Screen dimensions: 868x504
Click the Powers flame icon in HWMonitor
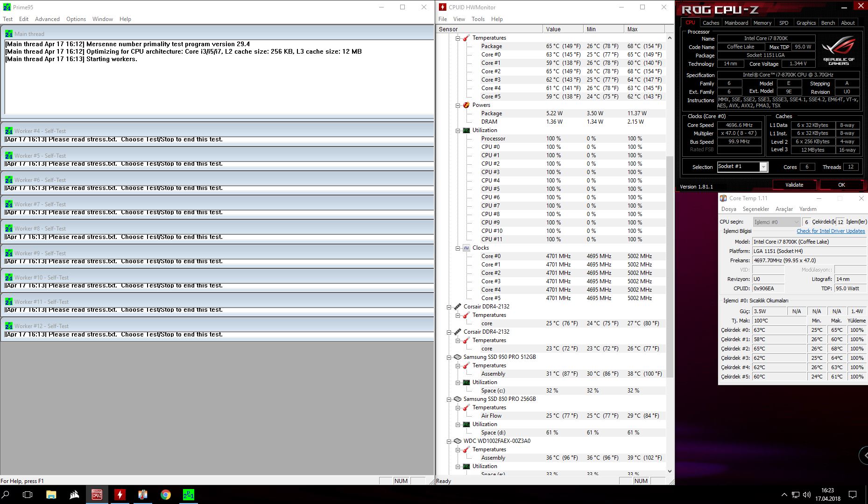(x=466, y=105)
